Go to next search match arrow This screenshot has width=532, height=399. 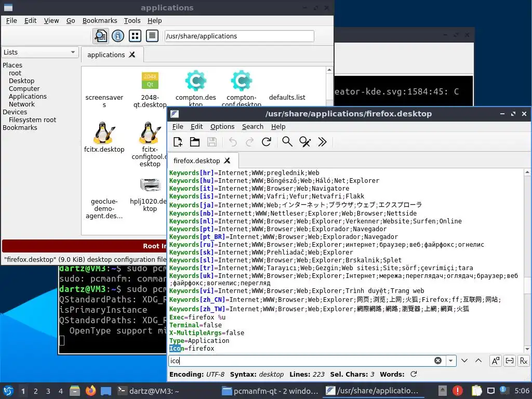coord(464,361)
